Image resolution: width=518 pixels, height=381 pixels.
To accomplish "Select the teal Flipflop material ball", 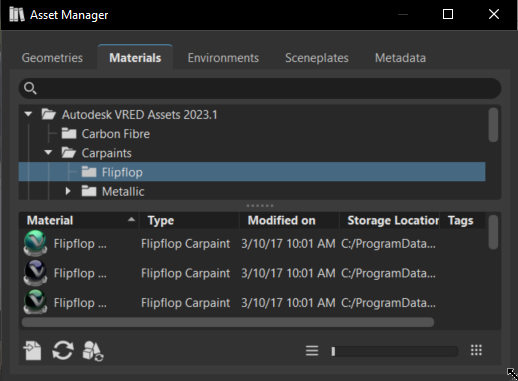I will pyautogui.click(x=35, y=243).
